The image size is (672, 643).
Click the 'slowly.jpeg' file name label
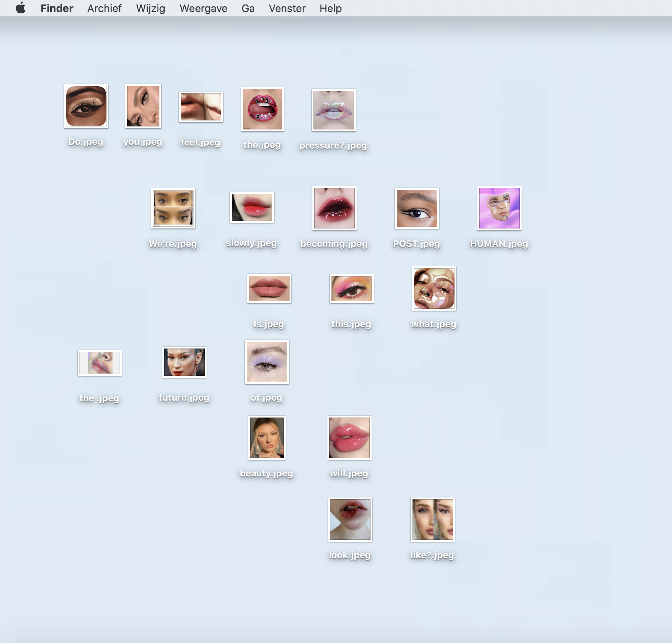(251, 243)
